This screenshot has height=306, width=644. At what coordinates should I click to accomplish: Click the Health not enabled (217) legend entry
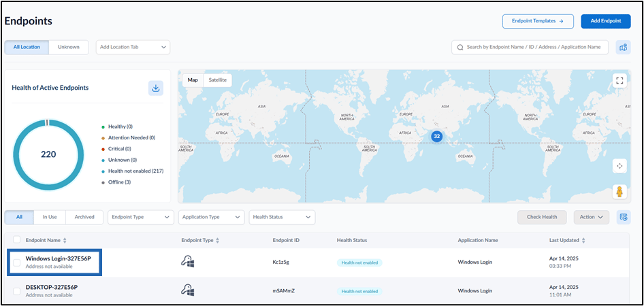[132, 171]
